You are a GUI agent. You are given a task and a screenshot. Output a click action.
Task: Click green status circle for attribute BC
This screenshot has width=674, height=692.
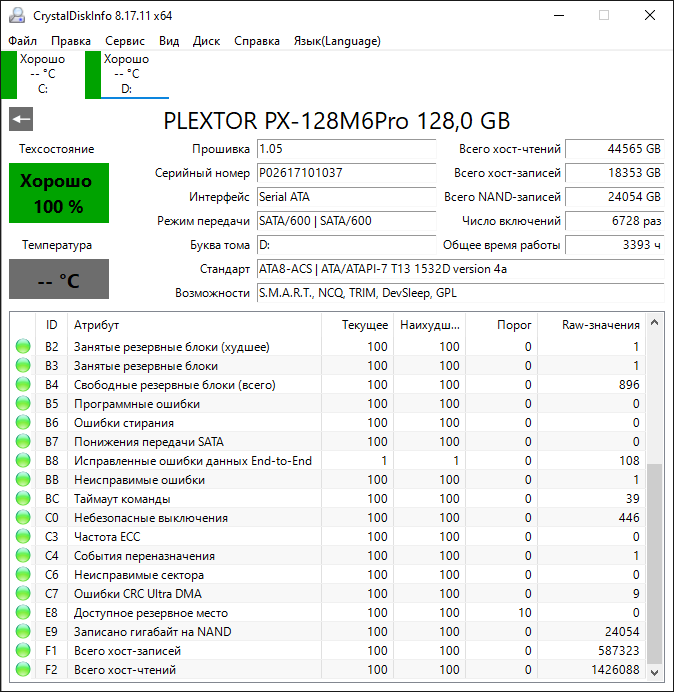click(x=23, y=498)
